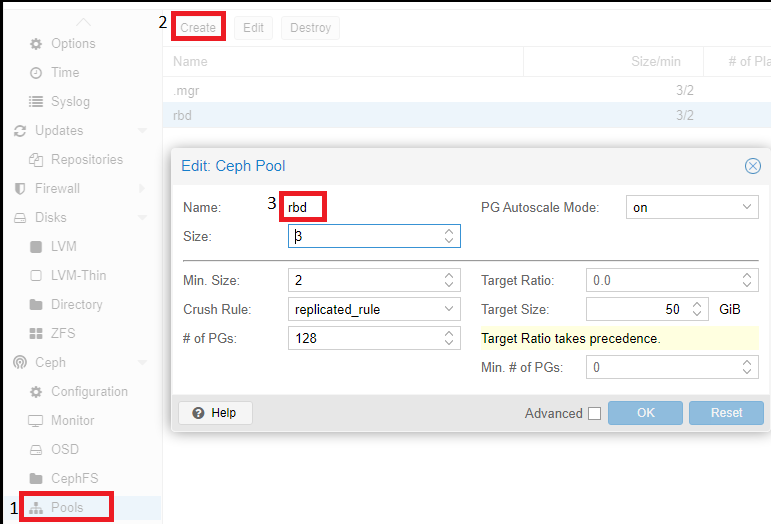The image size is (771, 524).
Task: Click the Create button
Action: tap(198, 28)
